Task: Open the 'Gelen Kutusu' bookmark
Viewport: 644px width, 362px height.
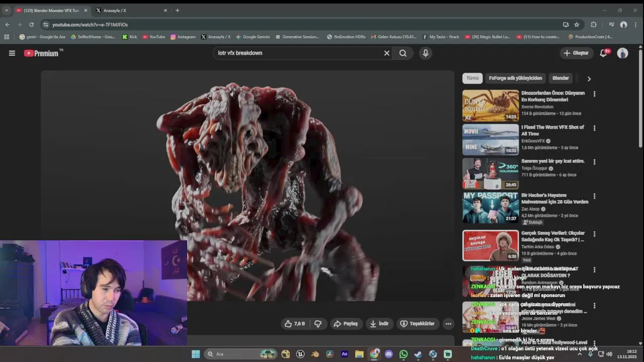Action: (x=393, y=37)
